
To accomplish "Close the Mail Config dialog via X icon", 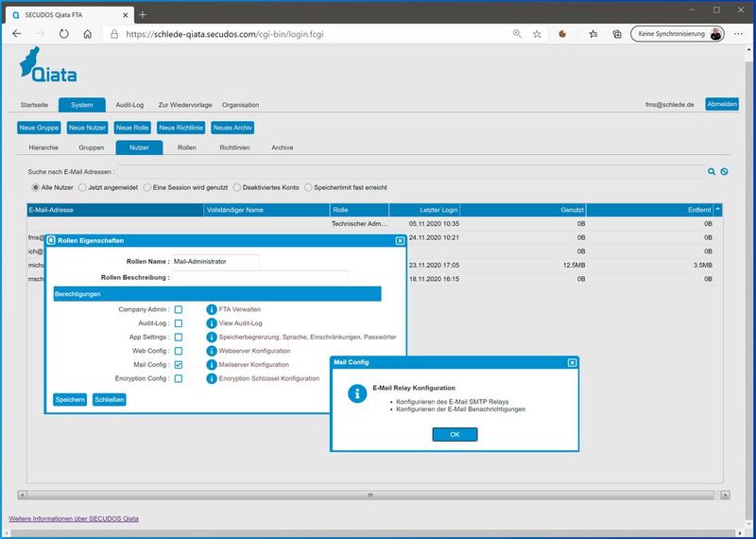I will point(572,362).
